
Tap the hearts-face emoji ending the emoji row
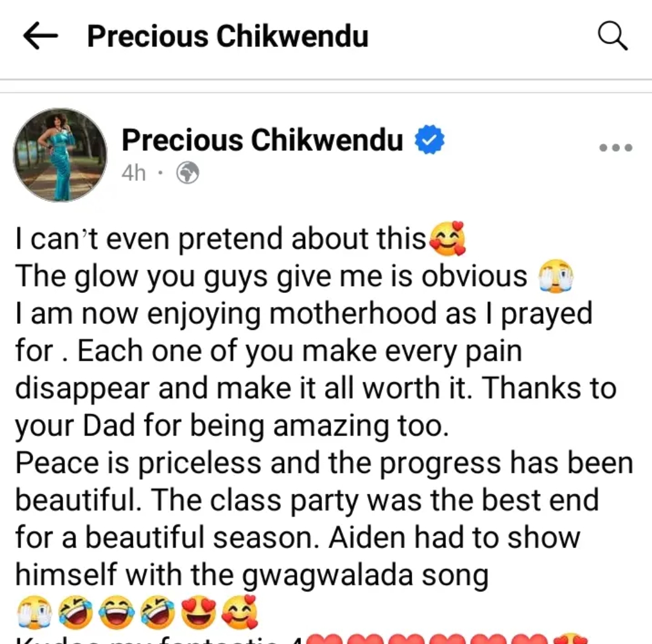tap(240, 613)
